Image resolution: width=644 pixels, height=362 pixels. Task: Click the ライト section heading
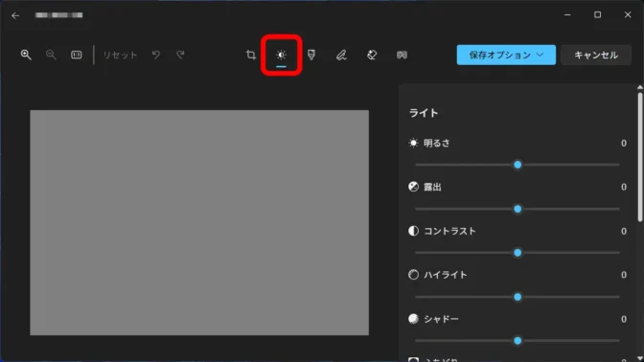point(424,113)
